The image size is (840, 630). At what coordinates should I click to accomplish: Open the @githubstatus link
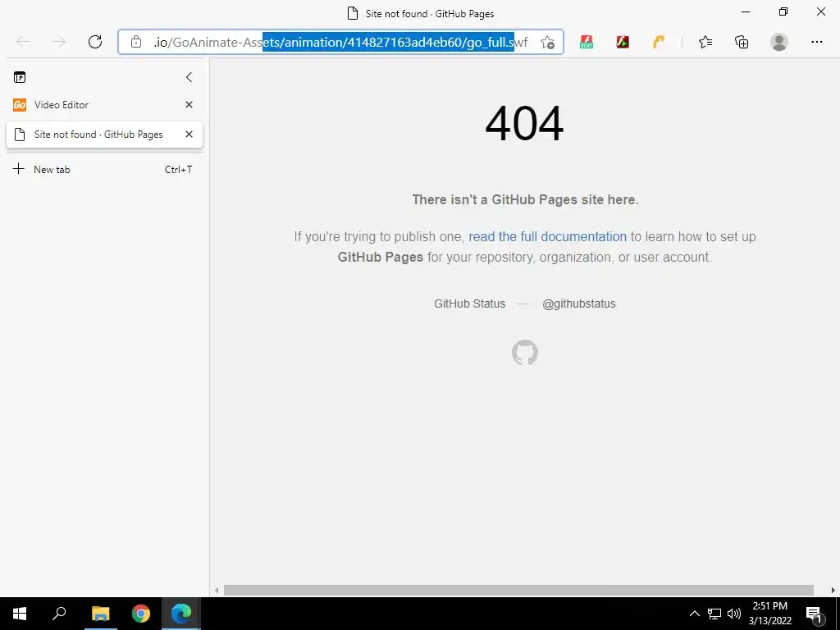578,304
